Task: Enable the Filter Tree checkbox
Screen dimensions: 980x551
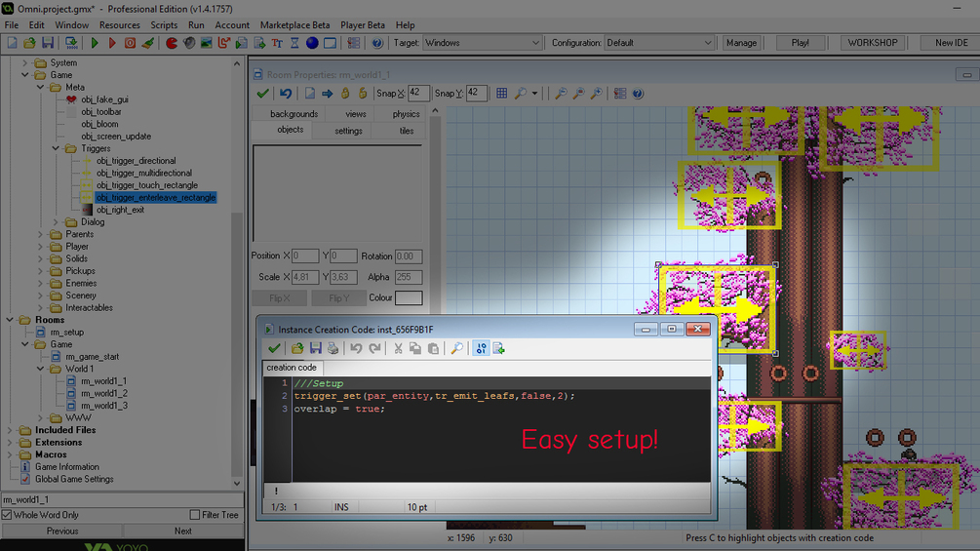Action: (195, 515)
